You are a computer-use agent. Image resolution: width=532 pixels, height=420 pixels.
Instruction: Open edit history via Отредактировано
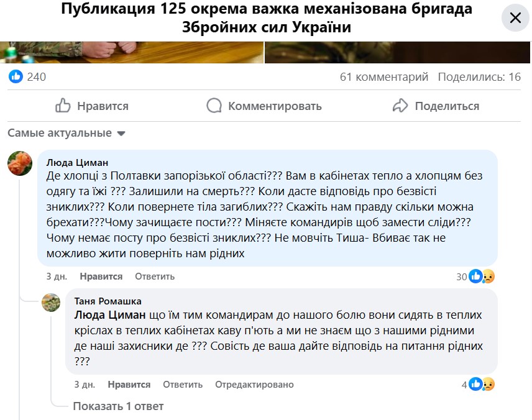(254, 385)
